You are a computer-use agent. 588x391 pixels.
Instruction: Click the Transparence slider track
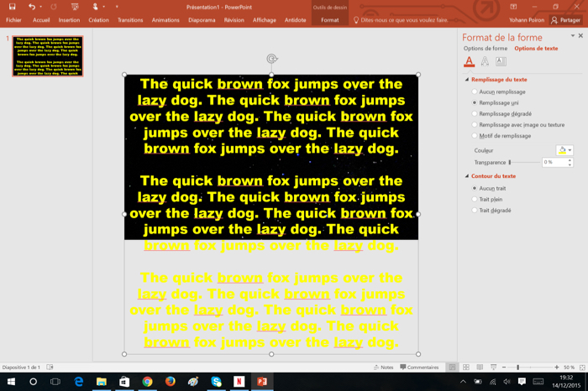[525, 162]
